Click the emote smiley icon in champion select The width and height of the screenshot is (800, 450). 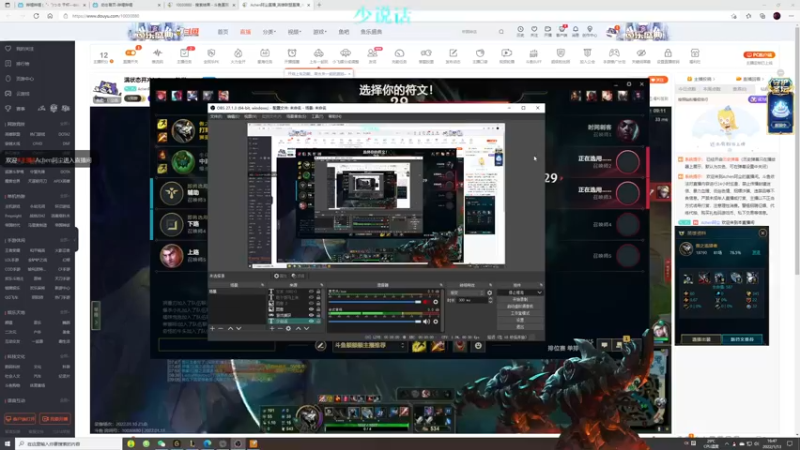[478, 346]
